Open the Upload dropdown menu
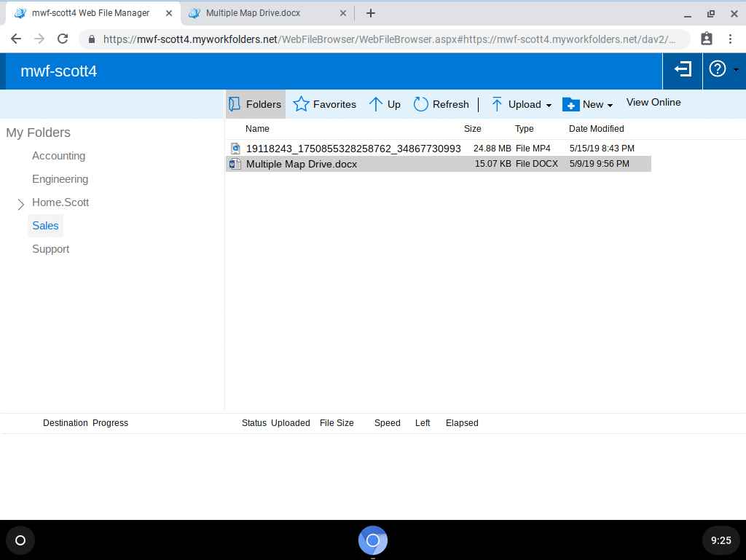The width and height of the screenshot is (746, 560). click(548, 105)
